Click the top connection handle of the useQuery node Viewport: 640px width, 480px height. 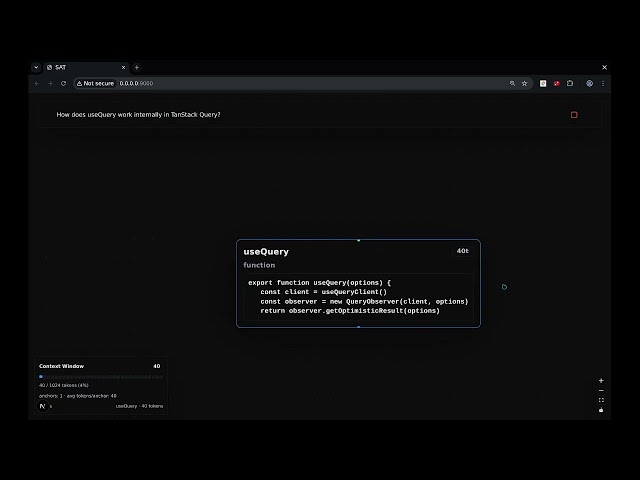(358, 240)
